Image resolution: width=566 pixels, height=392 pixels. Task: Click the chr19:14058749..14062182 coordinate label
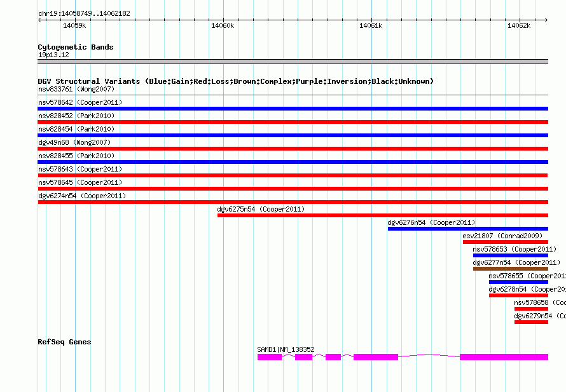[84, 13]
